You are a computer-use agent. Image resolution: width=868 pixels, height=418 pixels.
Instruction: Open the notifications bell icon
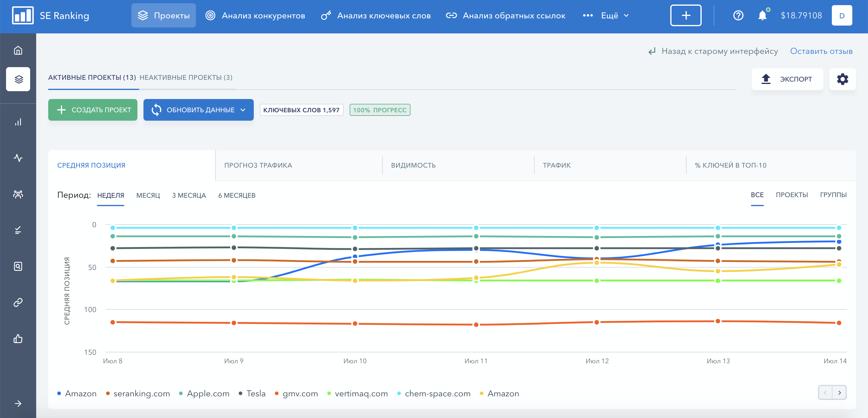pyautogui.click(x=762, y=15)
